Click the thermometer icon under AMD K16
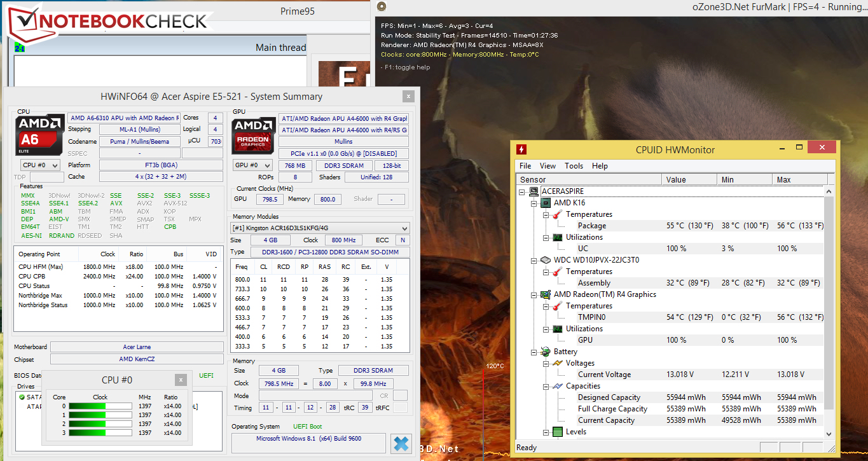The image size is (868, 461). click(557, 214)
